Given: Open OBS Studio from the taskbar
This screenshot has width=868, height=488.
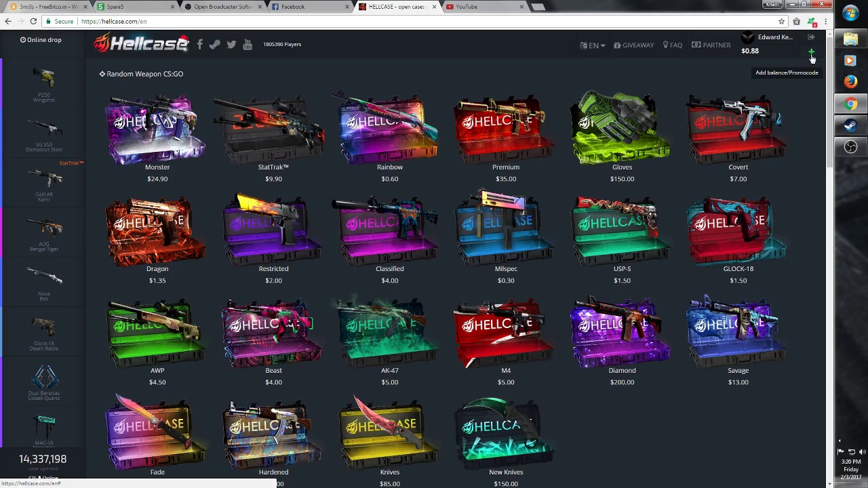Looking at the screenshot, I should pos(850,147).
